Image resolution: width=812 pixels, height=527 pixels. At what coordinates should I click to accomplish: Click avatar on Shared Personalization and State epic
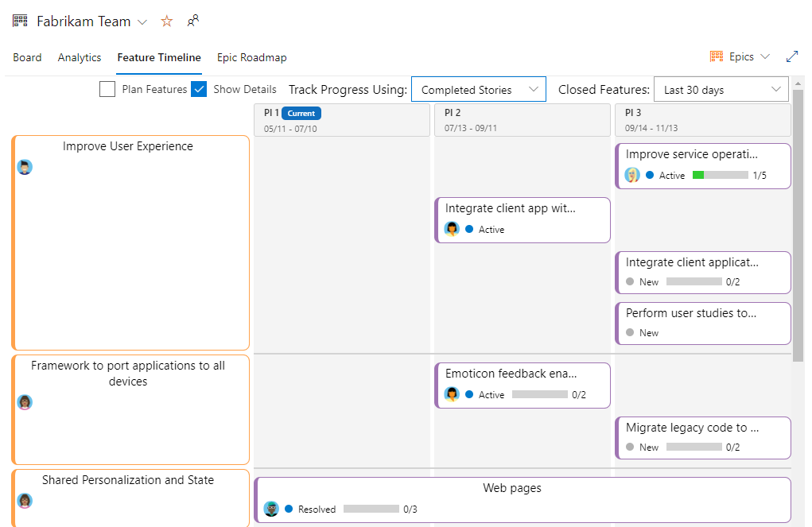pos(25,501)
